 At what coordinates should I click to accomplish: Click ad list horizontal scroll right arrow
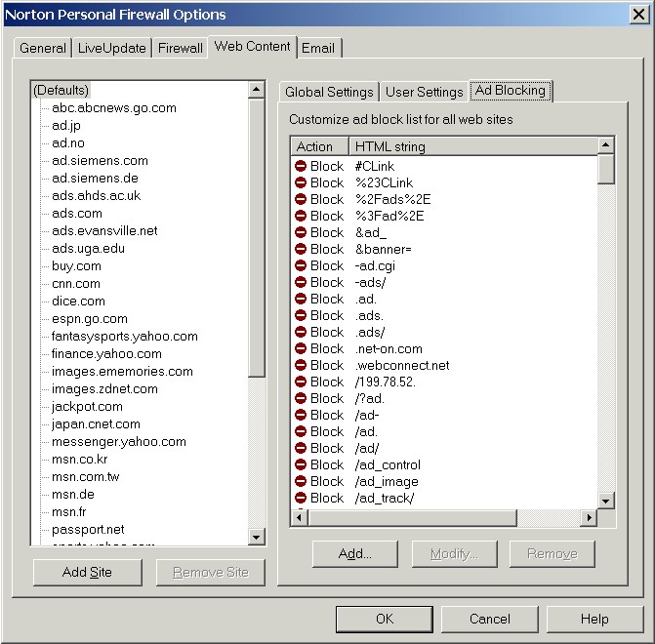click(x=589, y=517)
